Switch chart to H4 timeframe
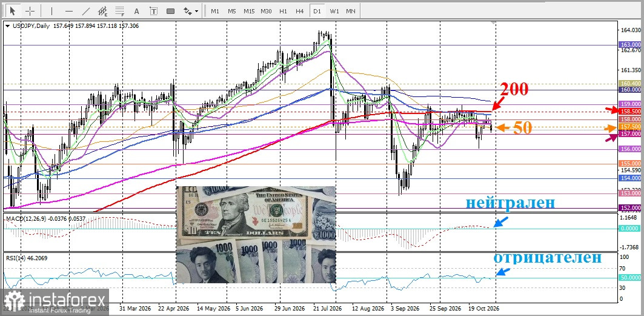The height and width of the screenshot is (316, 644). point(300,11)
